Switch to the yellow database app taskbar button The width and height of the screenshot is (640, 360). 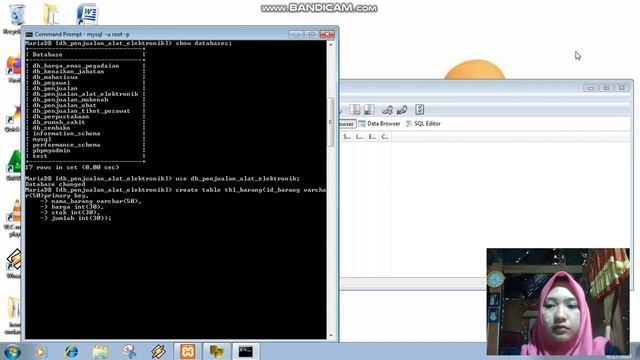pyautogui.click(x=216, y=351)
